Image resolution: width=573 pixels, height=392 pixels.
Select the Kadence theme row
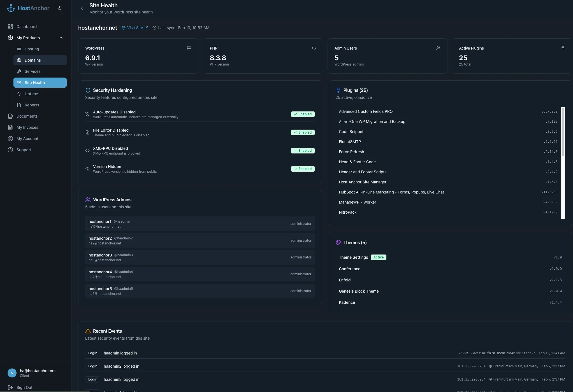tap(450, 302)
